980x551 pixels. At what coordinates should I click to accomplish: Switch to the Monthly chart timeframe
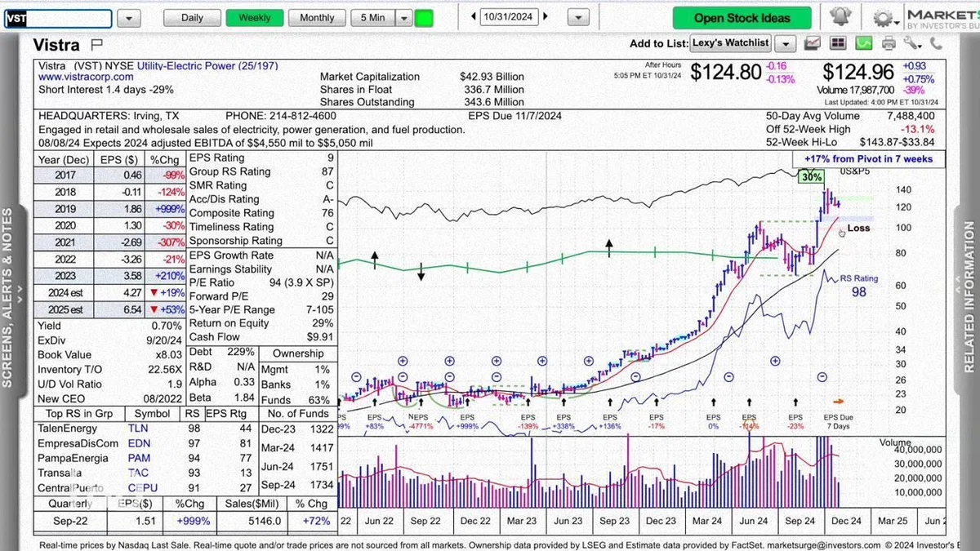tap(317, 17)
